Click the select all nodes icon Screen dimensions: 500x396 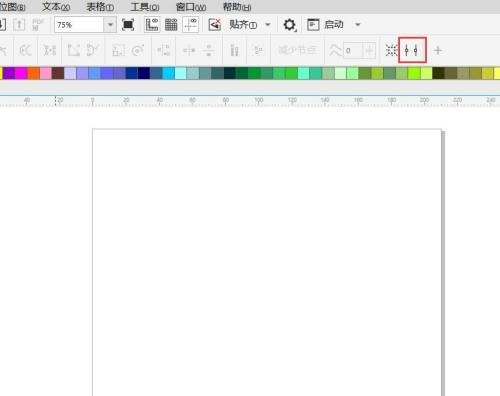pos(258,51)
